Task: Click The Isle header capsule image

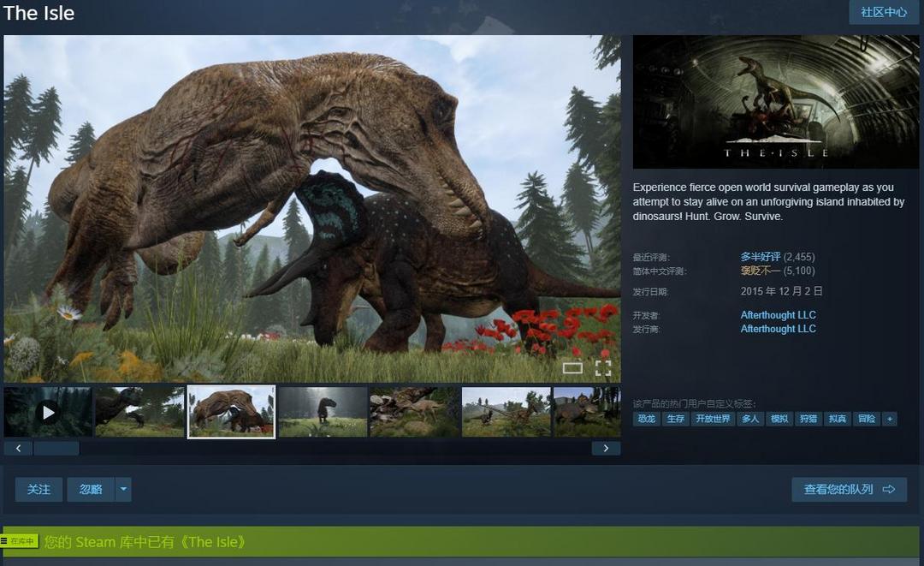Action: [x=775, y=102]
